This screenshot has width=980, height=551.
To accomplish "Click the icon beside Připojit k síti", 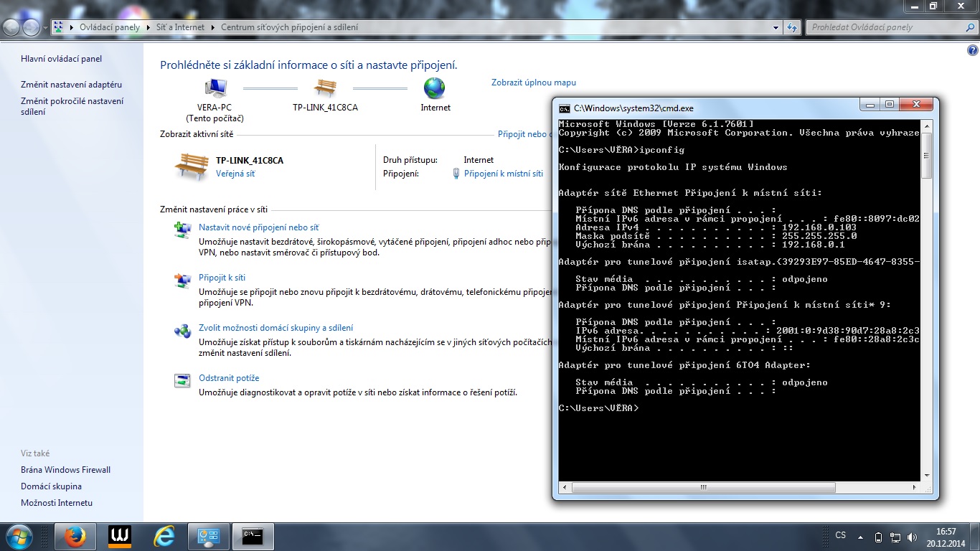I will click(x=183, y=281).
